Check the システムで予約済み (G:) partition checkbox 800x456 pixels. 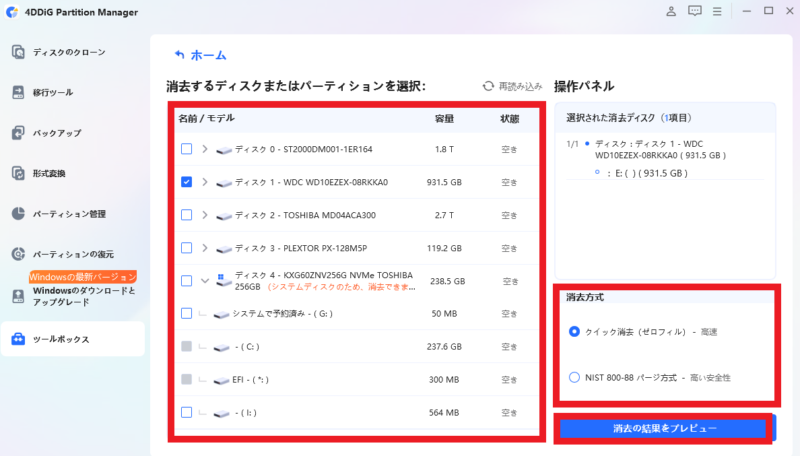(186, 313)
